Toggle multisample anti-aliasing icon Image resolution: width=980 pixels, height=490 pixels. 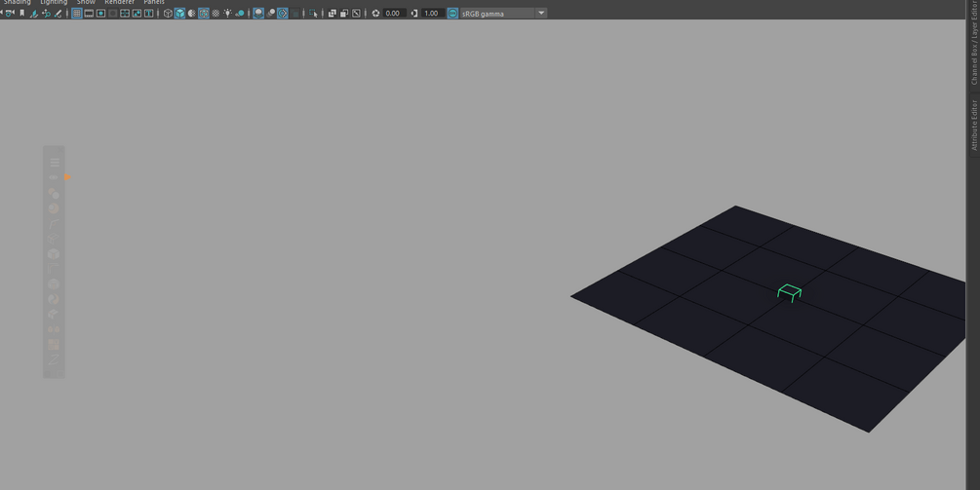(283, 13)
